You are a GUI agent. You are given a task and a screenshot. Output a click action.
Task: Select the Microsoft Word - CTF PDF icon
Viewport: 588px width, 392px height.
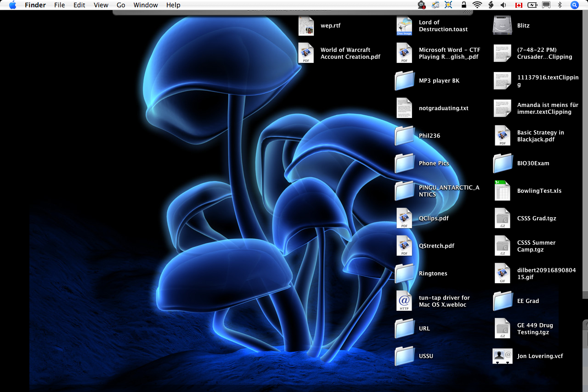click(x=404, y=53)
